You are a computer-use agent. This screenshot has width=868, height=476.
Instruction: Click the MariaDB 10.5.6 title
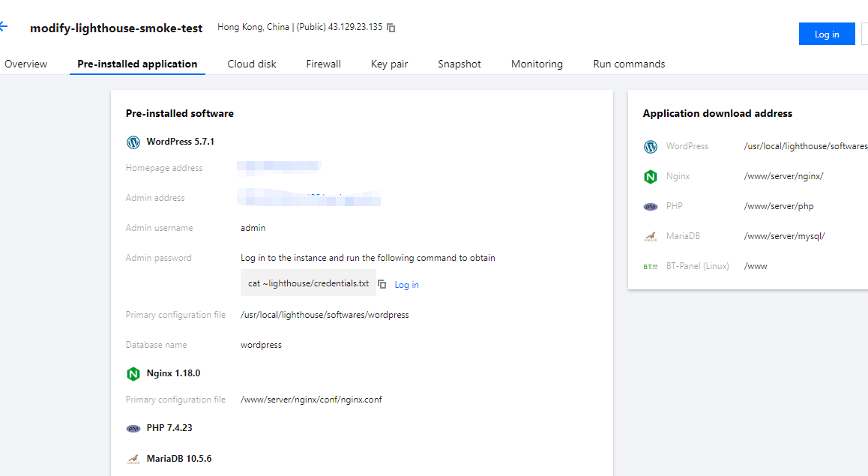click(x=179, y=458)
